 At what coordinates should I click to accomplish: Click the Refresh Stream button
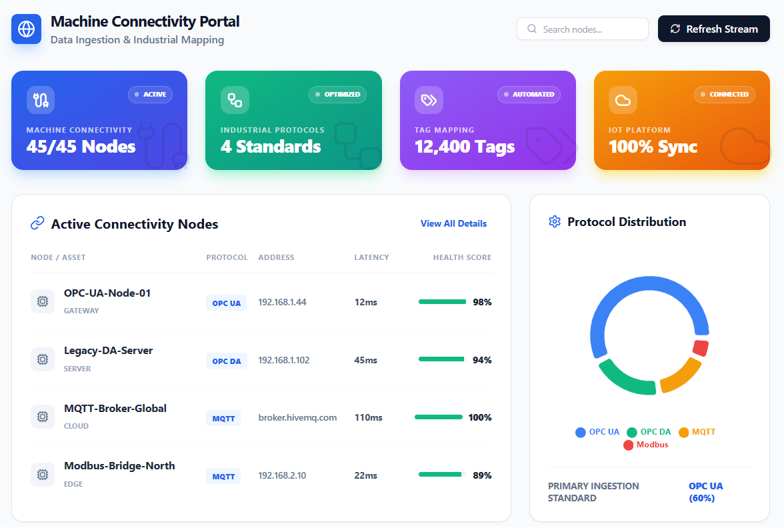pyautogui.click(x=713, y=29)
